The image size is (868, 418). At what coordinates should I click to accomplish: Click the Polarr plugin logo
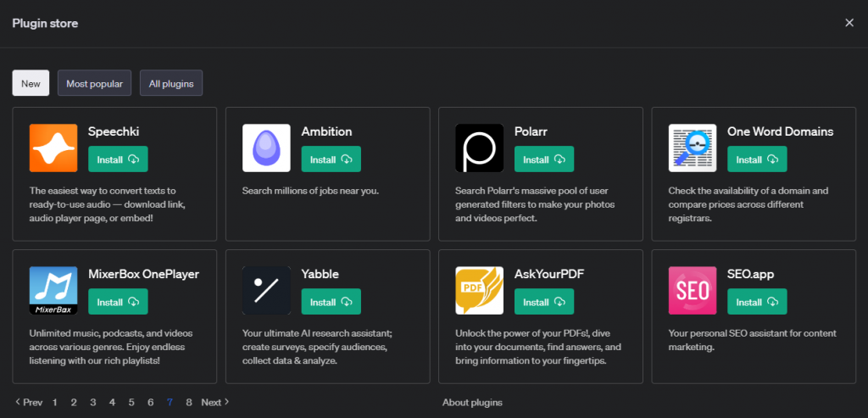coord(479,148)
